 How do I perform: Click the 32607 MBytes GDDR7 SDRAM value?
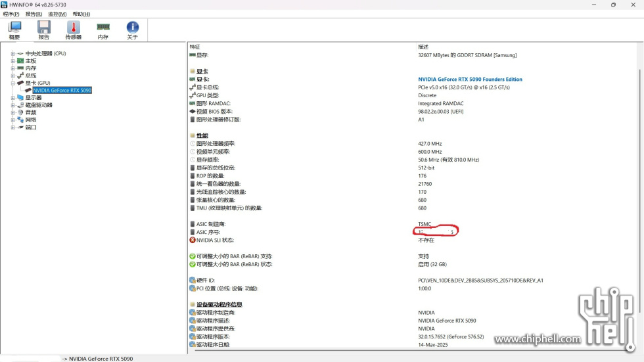click(x=467, y=55)
